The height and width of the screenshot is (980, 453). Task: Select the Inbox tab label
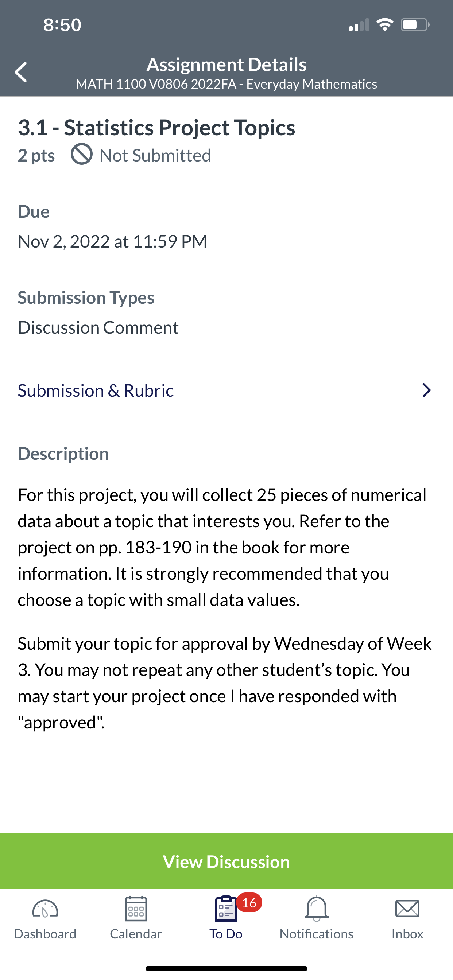pos(407,934)
